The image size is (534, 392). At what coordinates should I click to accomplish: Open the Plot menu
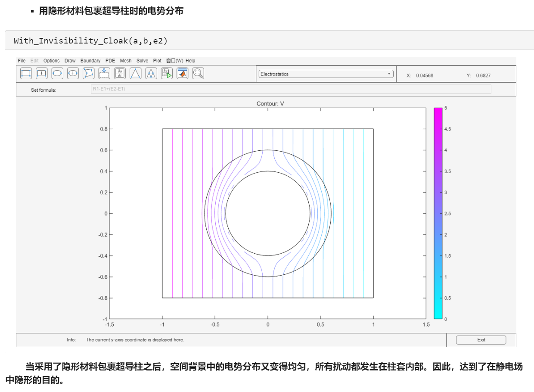point(157,61)
